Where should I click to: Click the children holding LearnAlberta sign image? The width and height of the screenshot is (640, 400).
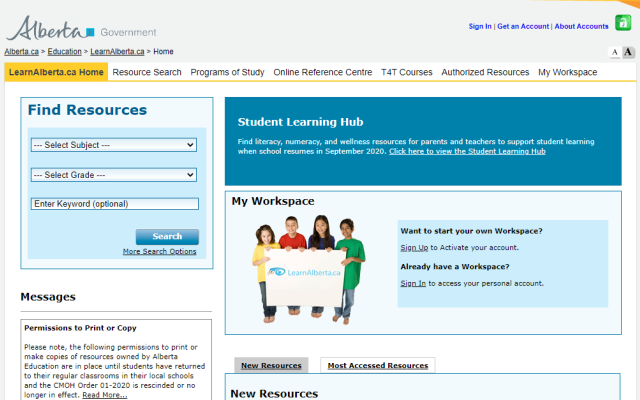click(309, 269)
